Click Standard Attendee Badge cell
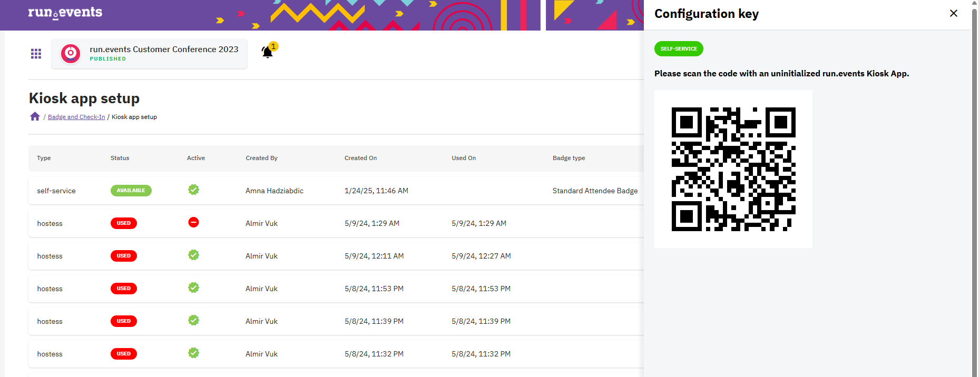 [595, 191]
